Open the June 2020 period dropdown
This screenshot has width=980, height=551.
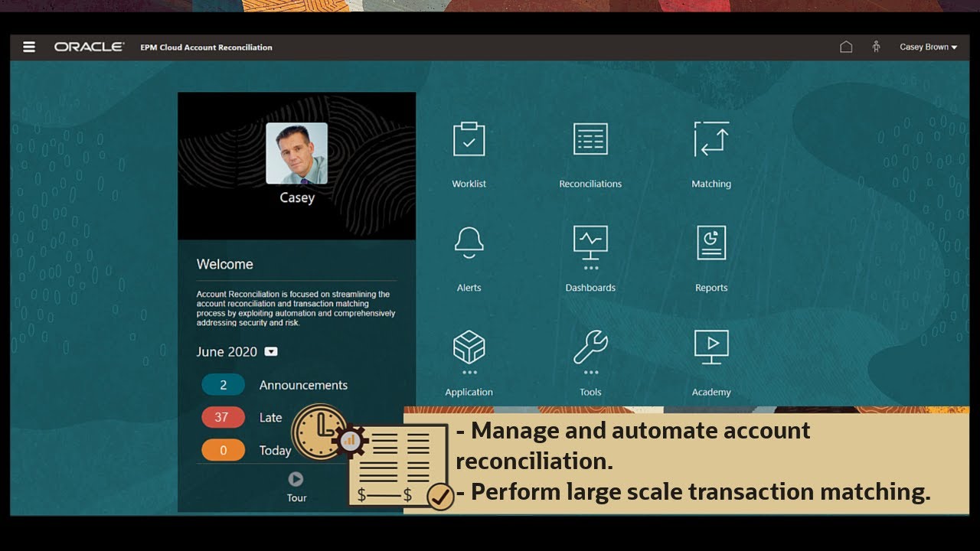271,352
